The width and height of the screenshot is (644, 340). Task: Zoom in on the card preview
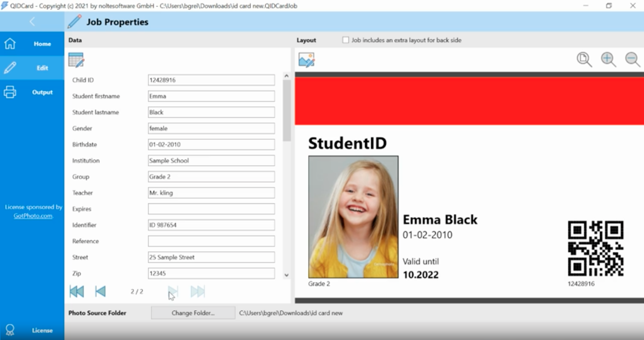tap(608, 59)
